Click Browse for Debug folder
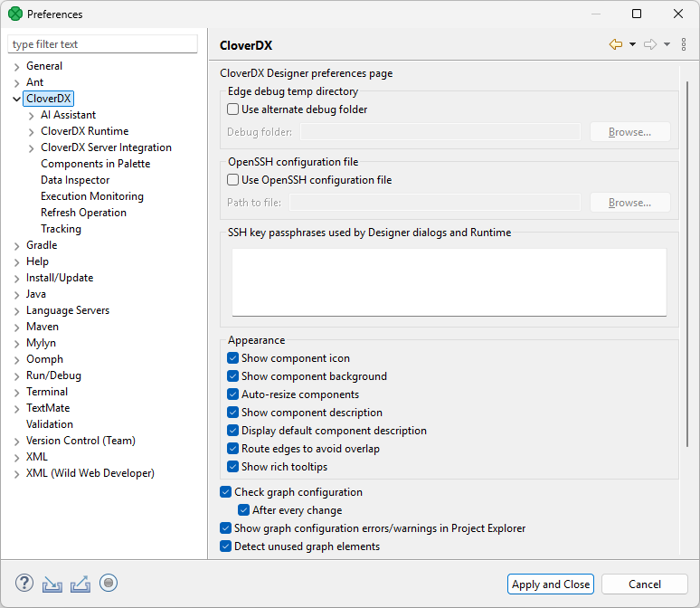This screenshot has height=608, width=700. tap(630, 132)
